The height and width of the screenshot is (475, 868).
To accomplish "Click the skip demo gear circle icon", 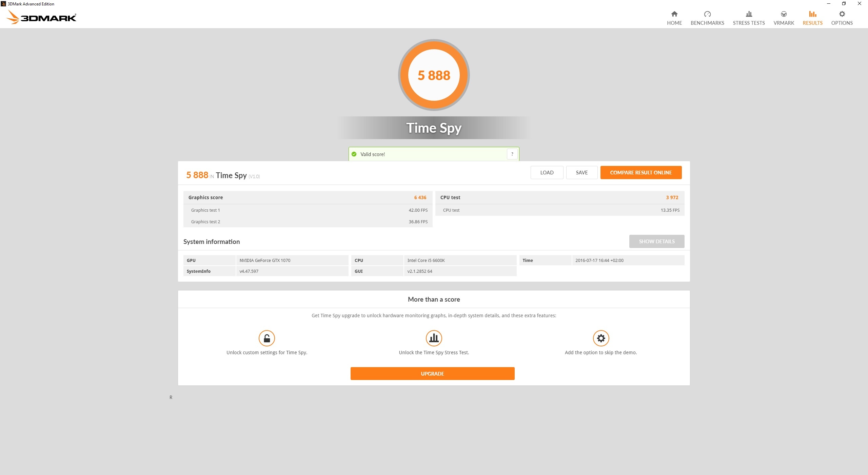I will 600,338.
